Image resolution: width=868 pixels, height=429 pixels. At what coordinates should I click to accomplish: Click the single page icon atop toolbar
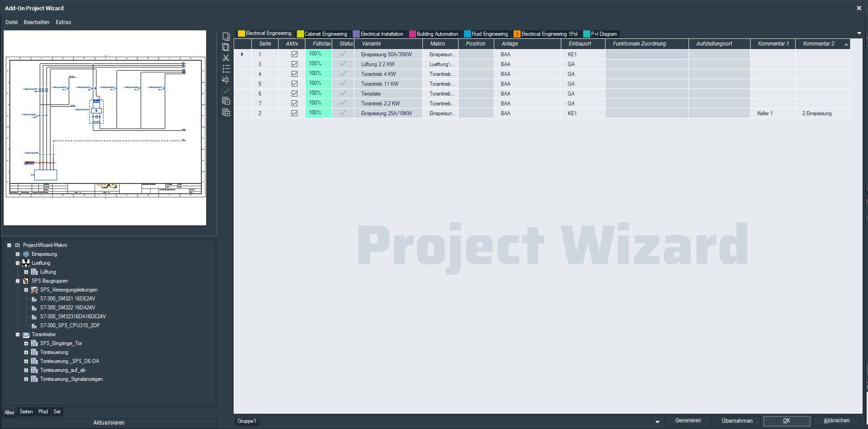(x=226, y=37)
